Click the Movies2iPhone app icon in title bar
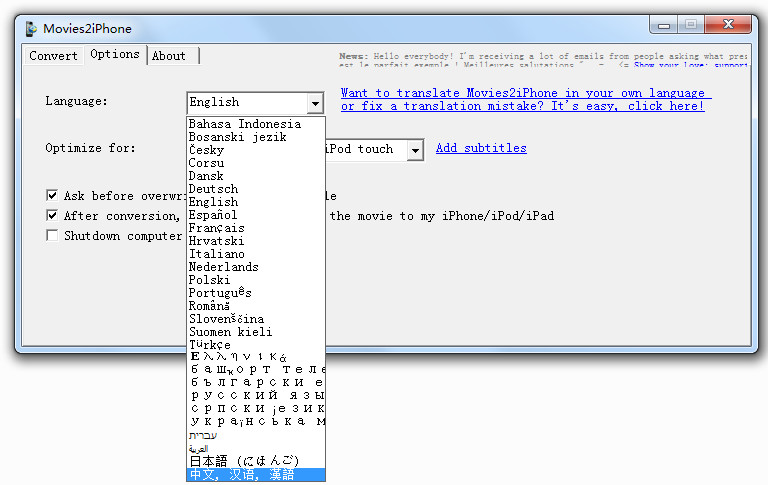This screenshot has height=485, width=768. pos(33,28)
